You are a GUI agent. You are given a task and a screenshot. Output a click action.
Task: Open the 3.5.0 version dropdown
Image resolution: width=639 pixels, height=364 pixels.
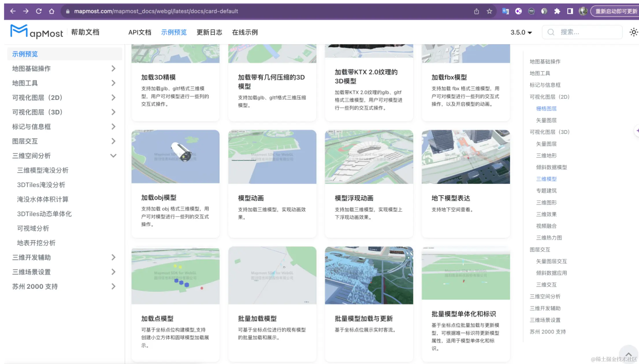521,32
